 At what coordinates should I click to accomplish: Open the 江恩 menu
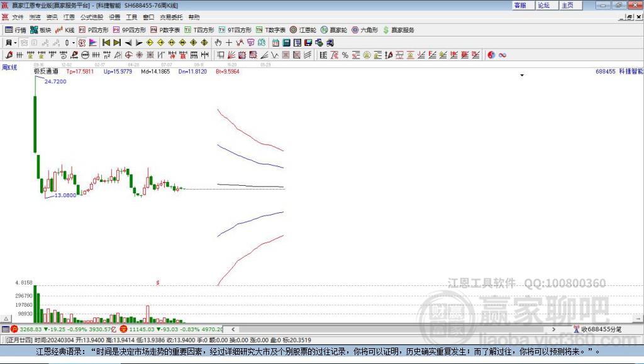(x=69, y=17)
